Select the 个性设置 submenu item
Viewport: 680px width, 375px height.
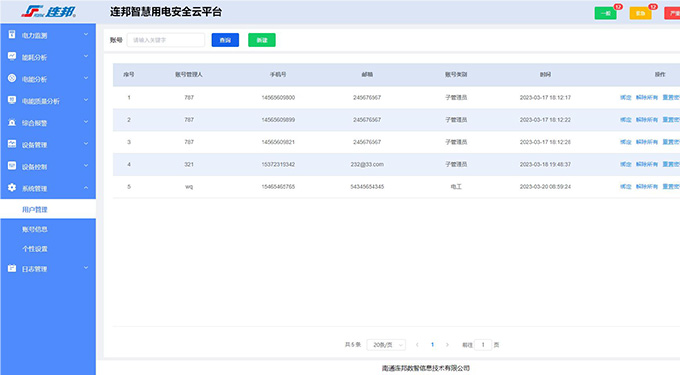[x=35, y=249]
